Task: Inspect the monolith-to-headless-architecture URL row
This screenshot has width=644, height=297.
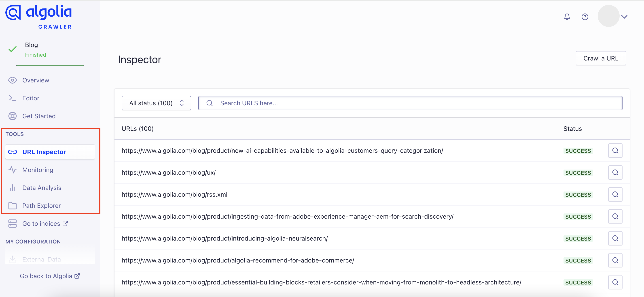Action: click(x=615, y=282)
